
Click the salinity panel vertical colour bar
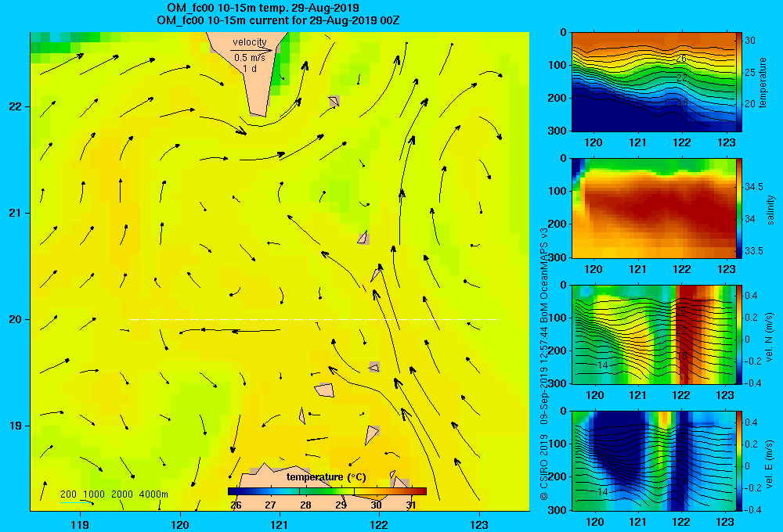click(738, 208)
